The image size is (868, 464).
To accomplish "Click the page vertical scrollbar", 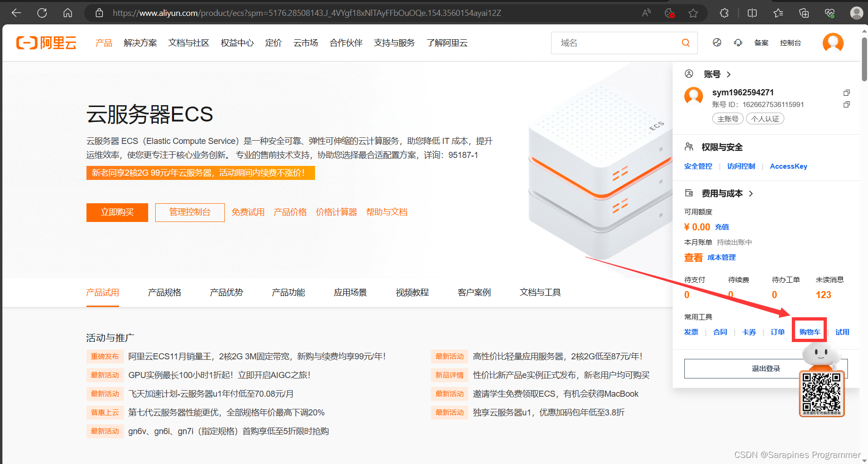I will [x=864, y=61].
